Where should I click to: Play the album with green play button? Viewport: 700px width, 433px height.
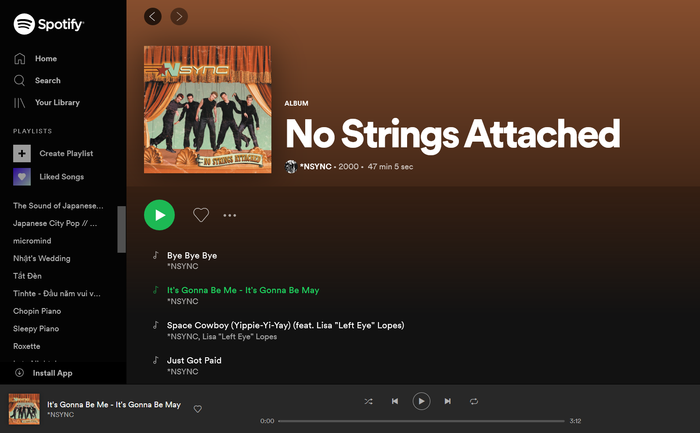point(159,215)
